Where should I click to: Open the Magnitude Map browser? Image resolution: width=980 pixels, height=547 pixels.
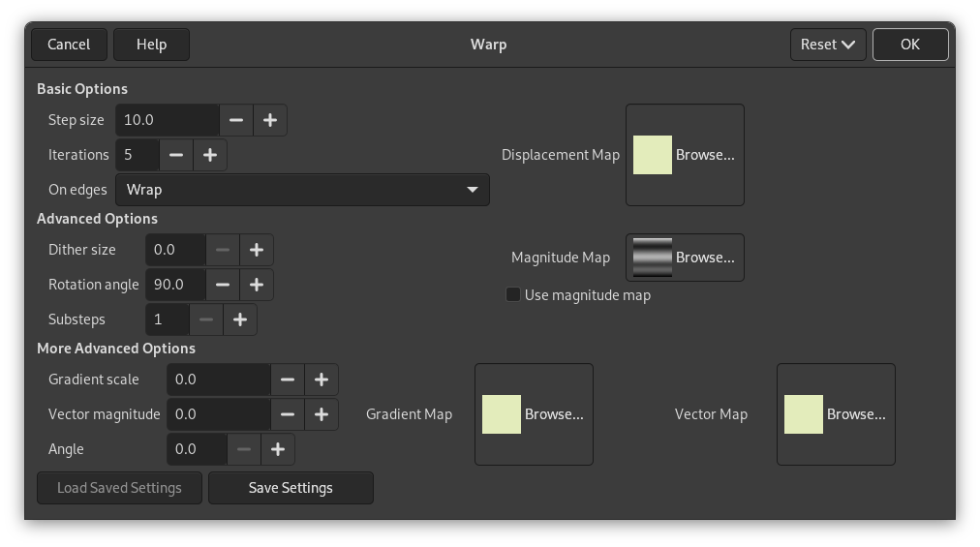pyautogui.click(x=685, y=258)
